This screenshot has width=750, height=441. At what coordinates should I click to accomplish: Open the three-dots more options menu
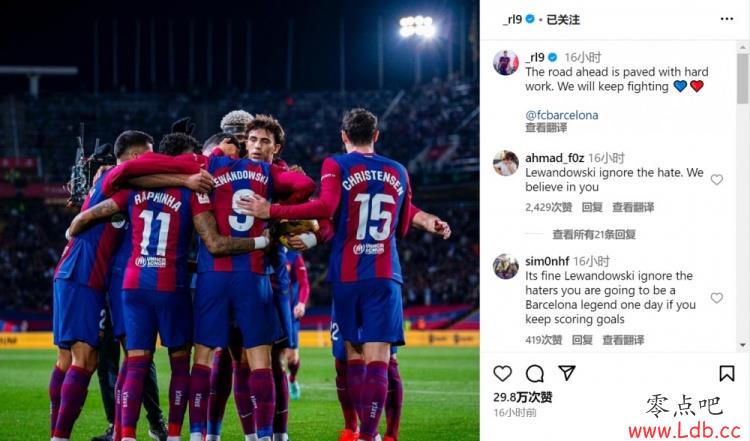pyautogui.click(x=727, y=19)
